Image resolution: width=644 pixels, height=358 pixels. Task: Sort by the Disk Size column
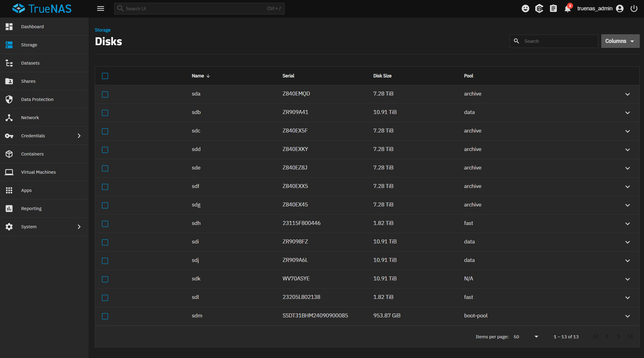382,76
